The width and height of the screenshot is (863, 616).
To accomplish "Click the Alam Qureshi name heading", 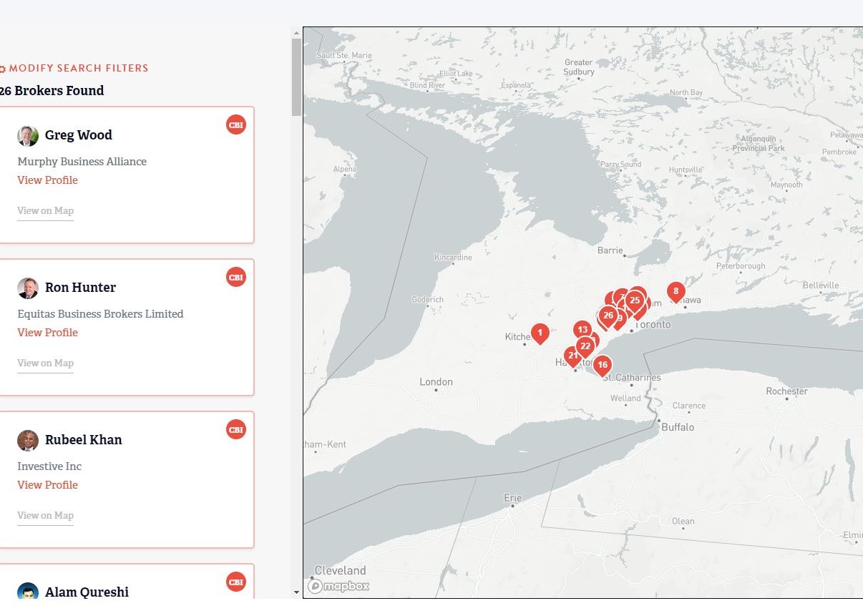I will pyautogui.click(x=87, y=592).
